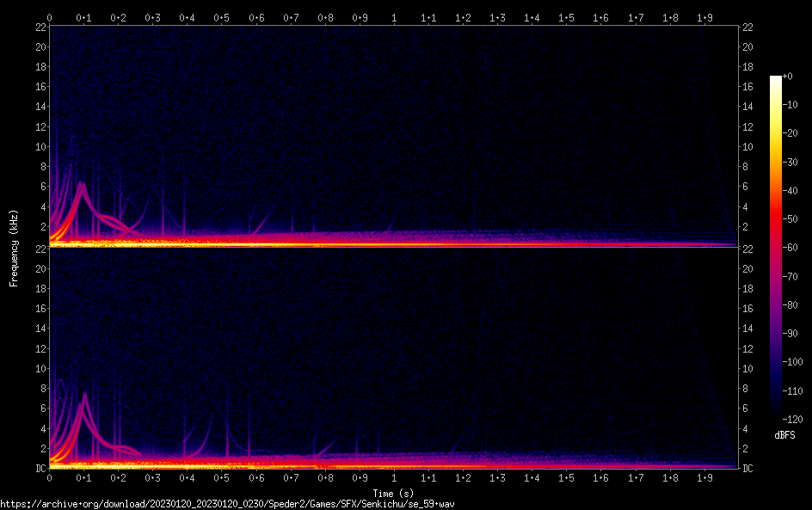Click the DC label at the bottom-left corner
Screen dimensions: 812x510
tap(40, 468)
